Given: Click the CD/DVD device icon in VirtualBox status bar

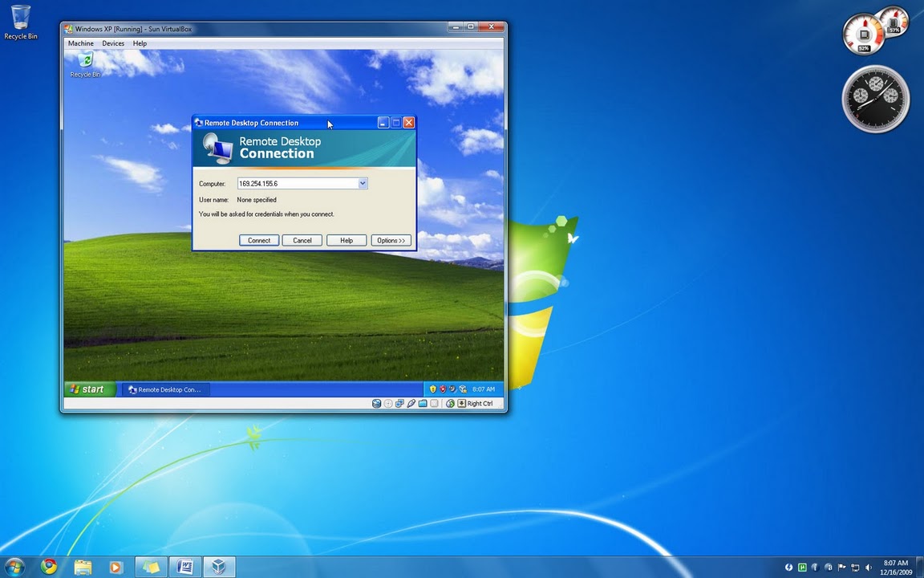Looking at the screenshot, I should [387, 404].
